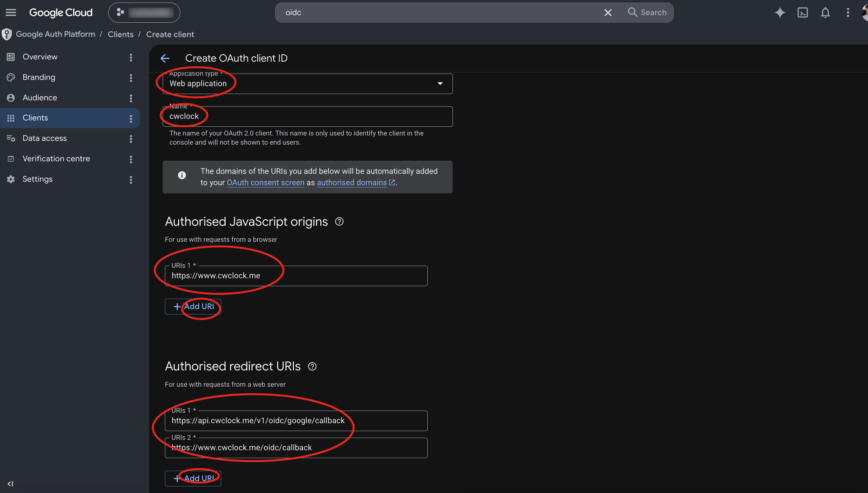Go back with the blue arrow

pos(165,58)
